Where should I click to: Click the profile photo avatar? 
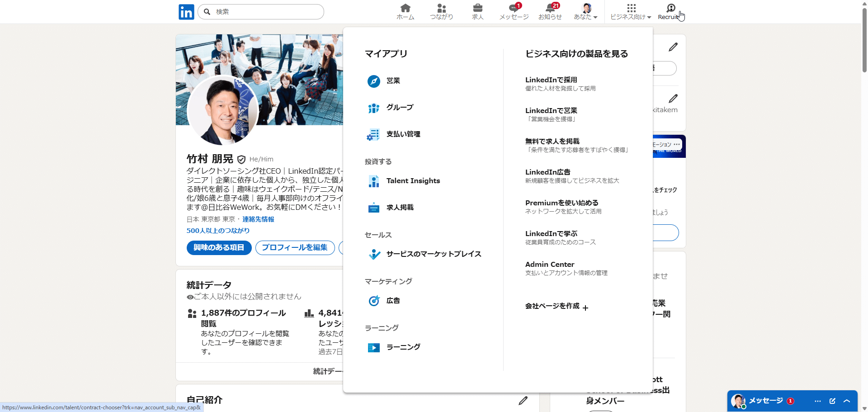click(222, 110)
